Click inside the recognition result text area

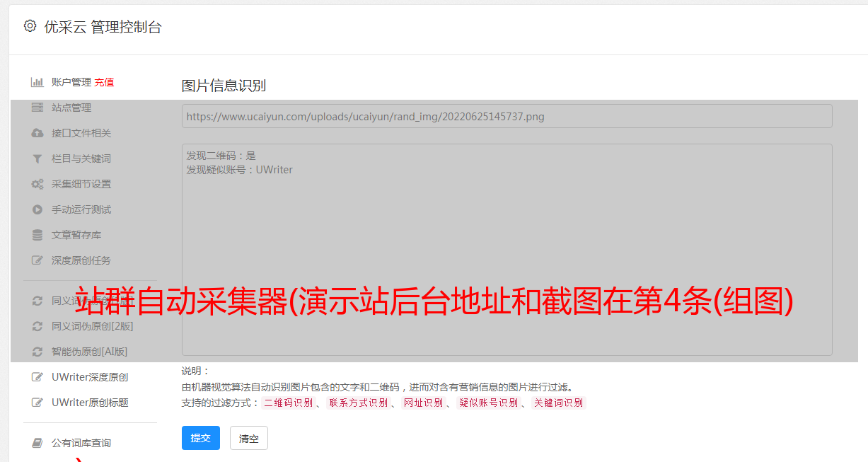pos(507,249)
